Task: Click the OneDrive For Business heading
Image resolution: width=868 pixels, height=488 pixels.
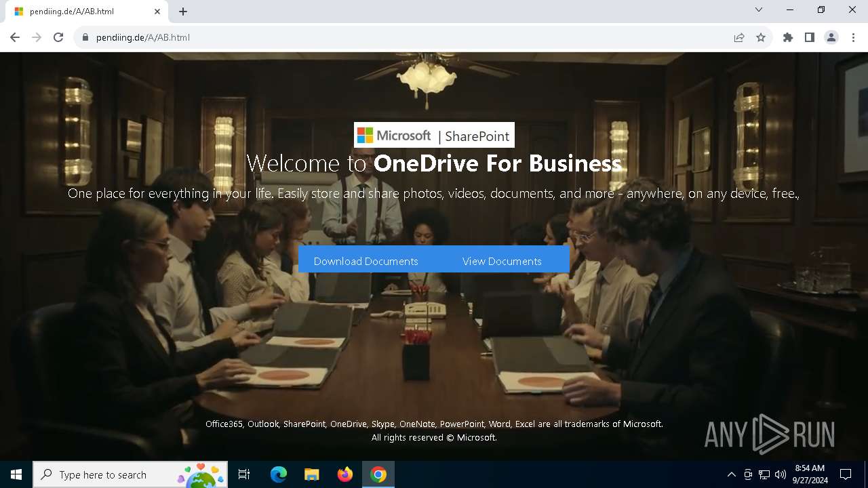Action: pyautogui.click(x=498, y=163)
